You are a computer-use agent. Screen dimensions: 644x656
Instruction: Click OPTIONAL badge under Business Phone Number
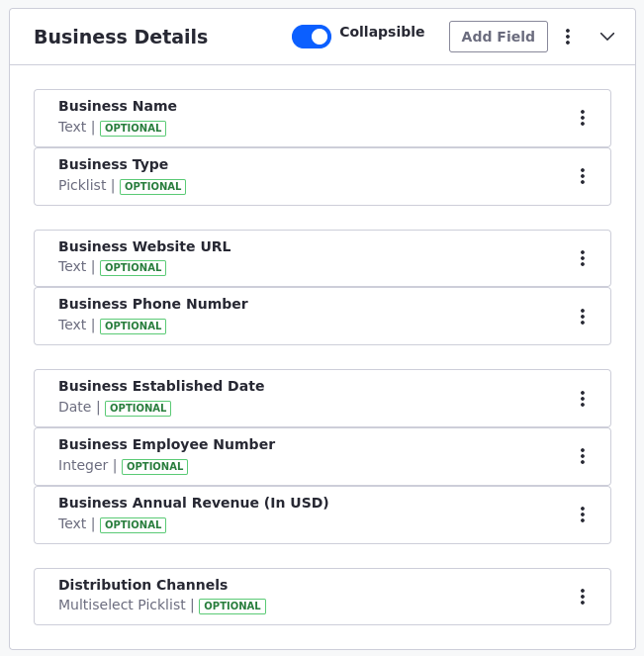click(x=133, y=326)
